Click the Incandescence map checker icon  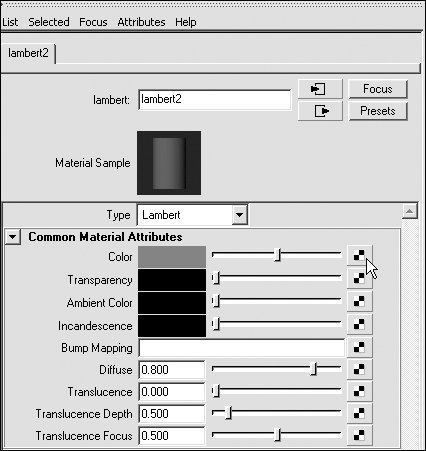(x=359, y=324)
